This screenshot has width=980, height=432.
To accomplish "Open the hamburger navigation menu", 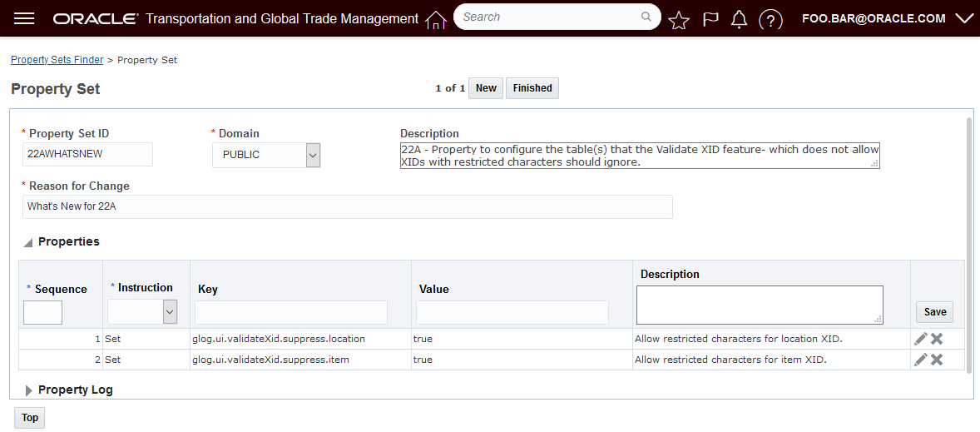I will pyautogui.click(x=24, y=18).
